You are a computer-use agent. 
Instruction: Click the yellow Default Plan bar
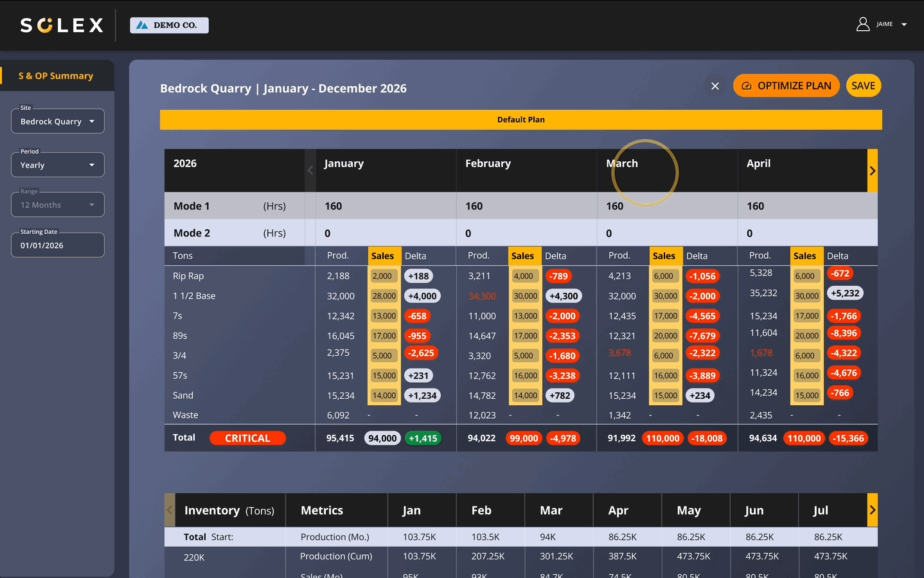click(x=520, y=119)
